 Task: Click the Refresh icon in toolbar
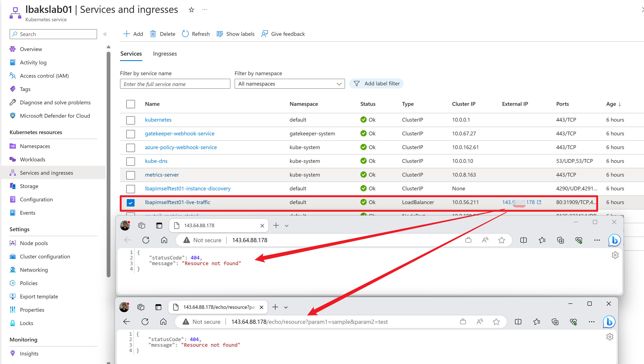[x=185, y=34]
